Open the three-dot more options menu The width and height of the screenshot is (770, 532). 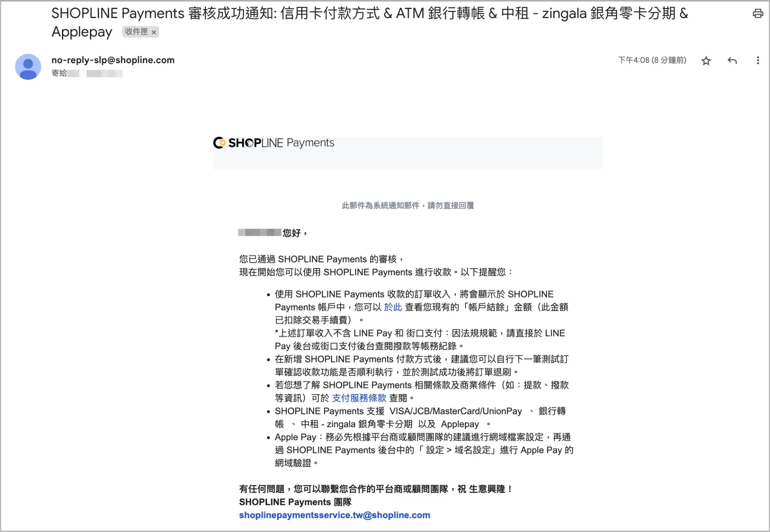(x=758, y=61)
